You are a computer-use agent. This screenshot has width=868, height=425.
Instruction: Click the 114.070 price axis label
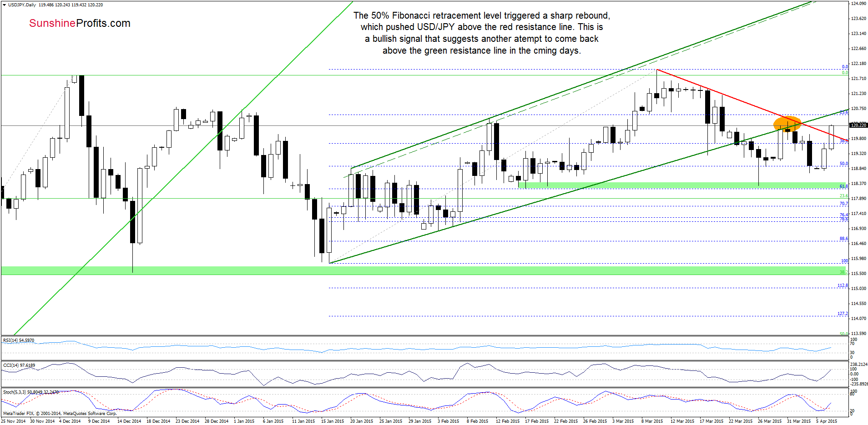[x=858, y=319]
